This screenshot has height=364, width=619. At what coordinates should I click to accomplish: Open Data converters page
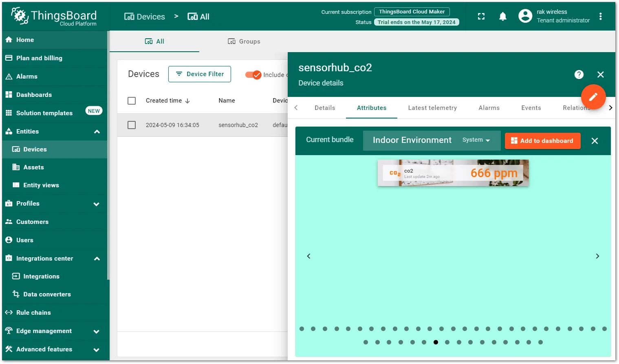coord(55,294)
